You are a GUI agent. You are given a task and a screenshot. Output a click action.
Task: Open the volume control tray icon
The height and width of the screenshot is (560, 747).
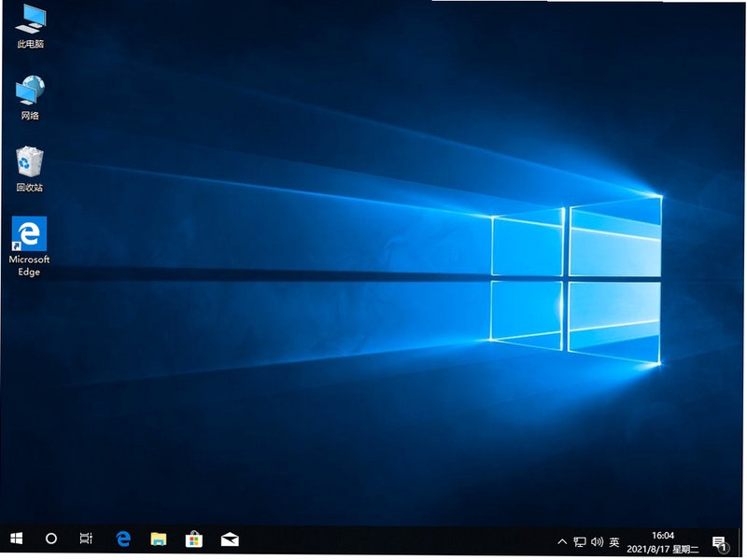(597, 542)
